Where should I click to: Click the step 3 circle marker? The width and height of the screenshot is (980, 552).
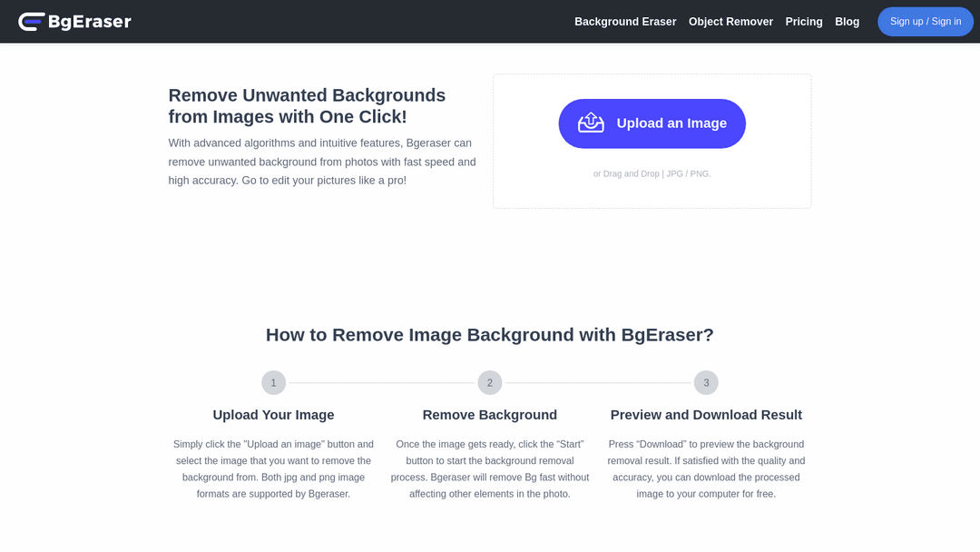click(x=706, y=382)
